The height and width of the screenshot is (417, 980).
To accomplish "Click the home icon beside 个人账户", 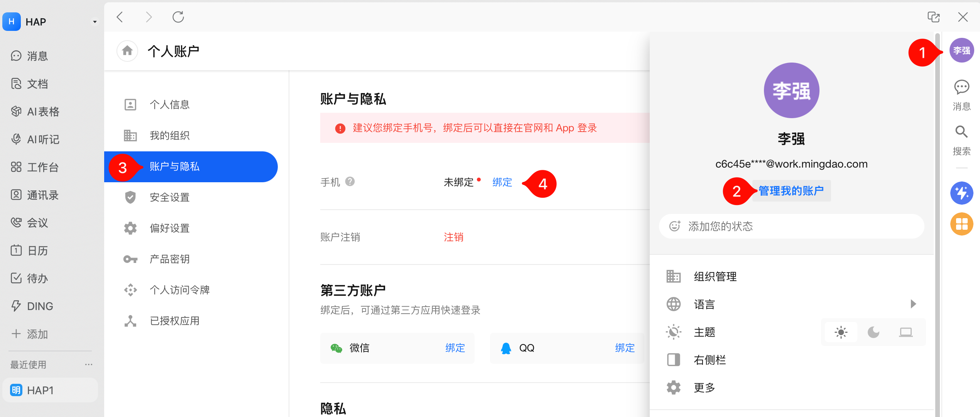I will point(127,51).
